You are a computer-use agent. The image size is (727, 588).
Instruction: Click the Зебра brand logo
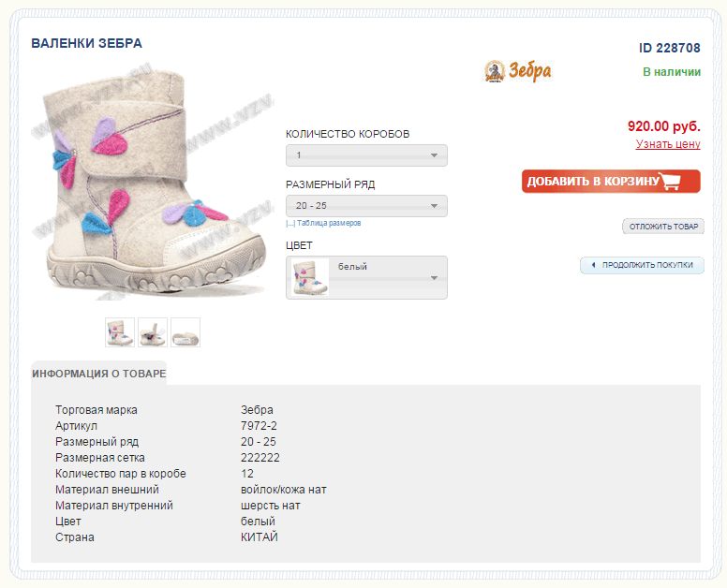(x=518, y=71)
